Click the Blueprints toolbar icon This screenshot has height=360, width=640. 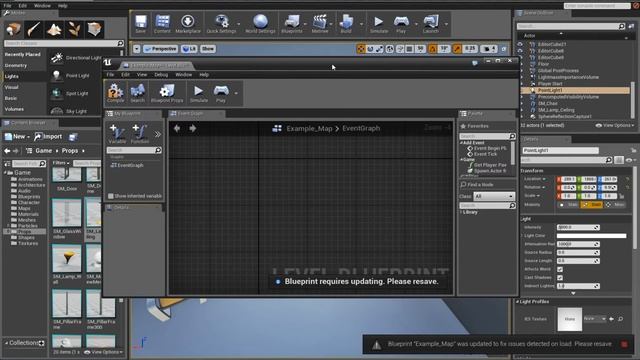click(292, 24)
